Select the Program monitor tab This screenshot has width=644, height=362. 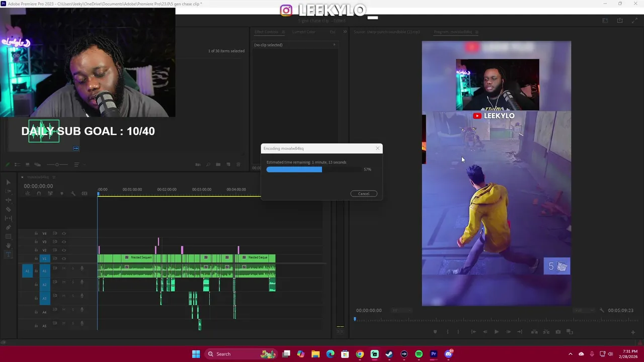[453, 32]
